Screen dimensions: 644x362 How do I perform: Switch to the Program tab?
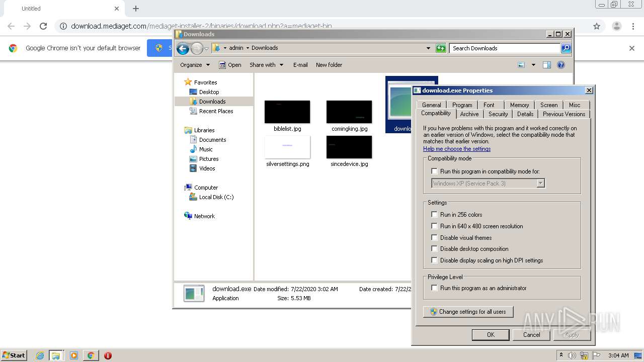(x=462, y=105)
